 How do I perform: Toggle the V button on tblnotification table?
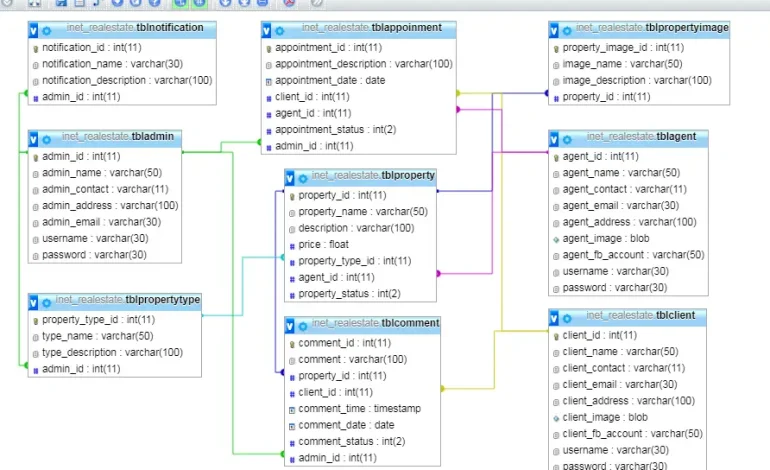point(33,31)
